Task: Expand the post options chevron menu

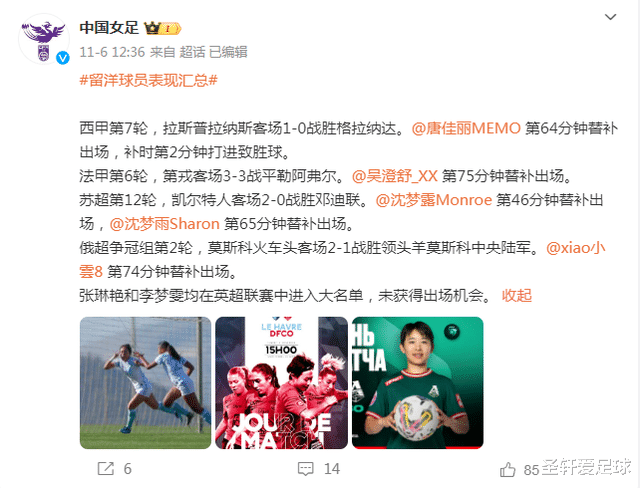Action: pyautogui.click(x=610, y=17)
